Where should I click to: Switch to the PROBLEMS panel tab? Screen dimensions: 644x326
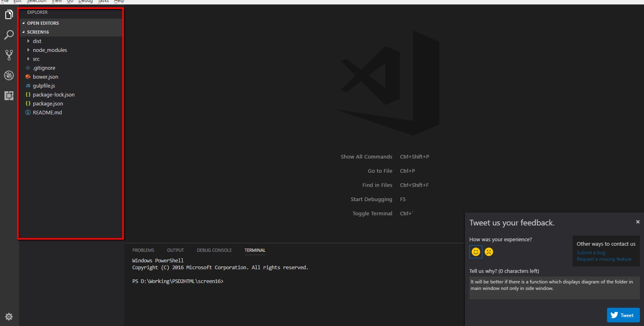[143, 250]
